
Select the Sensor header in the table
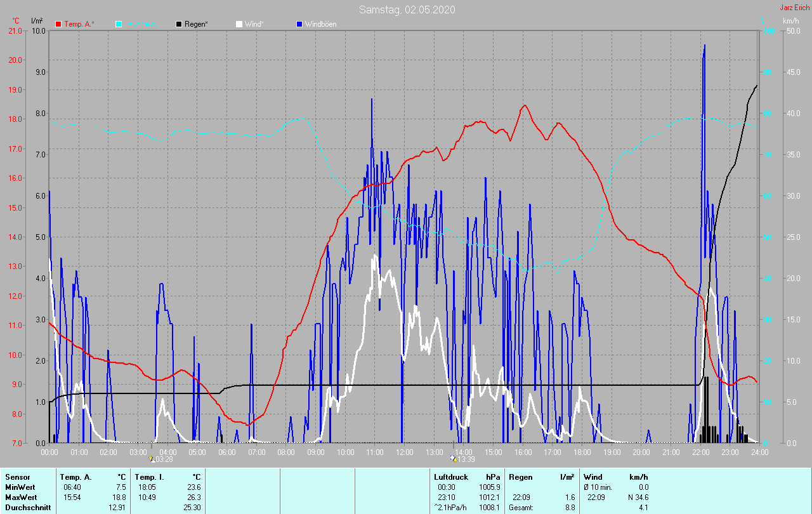(17, 477)
